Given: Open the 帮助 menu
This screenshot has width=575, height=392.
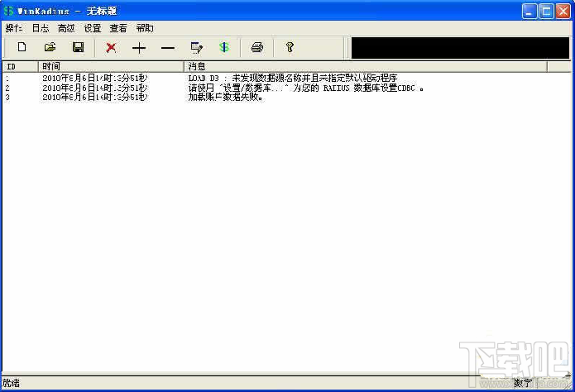Looking at the screenshot, I should click(x=145, y=28).
